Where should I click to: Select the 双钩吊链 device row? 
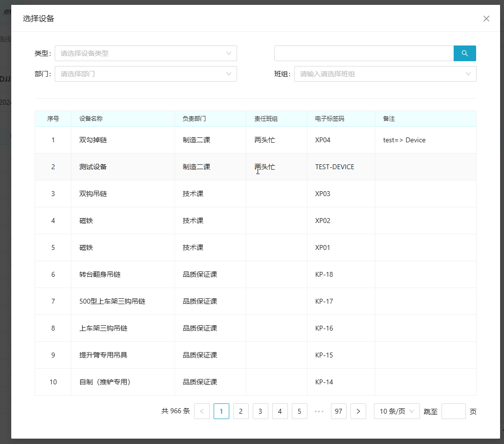click(x=256, y=194)
